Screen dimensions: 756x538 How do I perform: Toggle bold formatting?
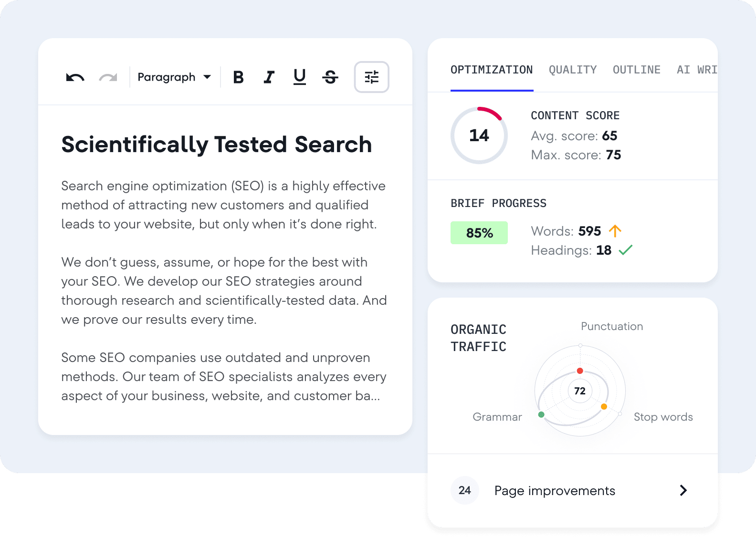point(238,77)
